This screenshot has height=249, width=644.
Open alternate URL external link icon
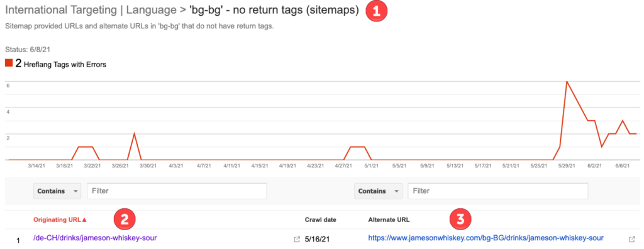[x=632, y=239]
